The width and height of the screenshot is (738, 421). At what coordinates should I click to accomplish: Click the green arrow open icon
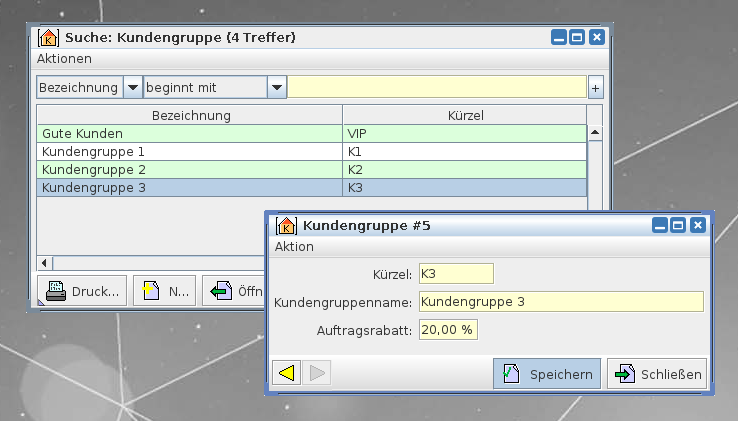[221, 292]
